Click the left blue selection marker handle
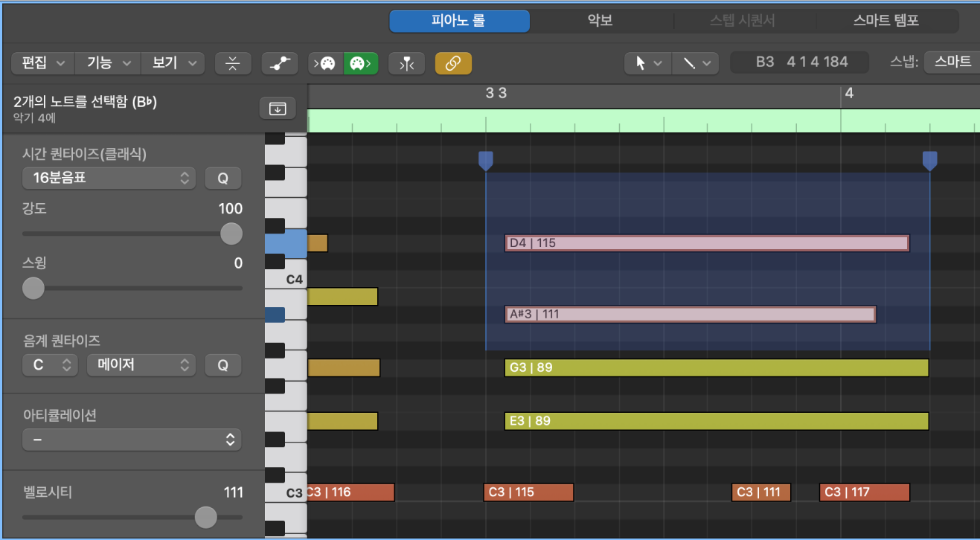Screen dimensions: 980x540 coord(485,160)
